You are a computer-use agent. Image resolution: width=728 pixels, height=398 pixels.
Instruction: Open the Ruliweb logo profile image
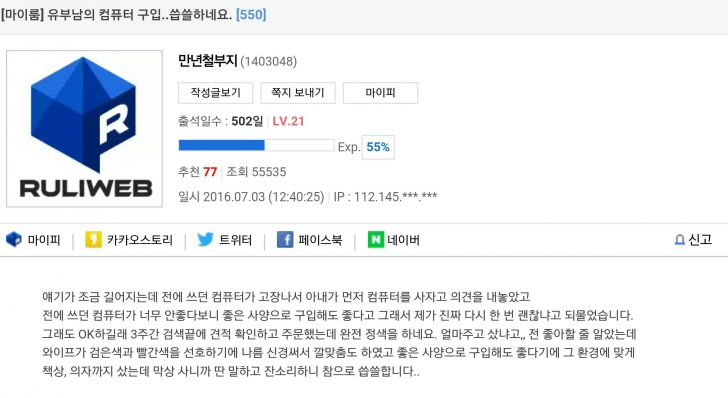[x=84, y=129]
